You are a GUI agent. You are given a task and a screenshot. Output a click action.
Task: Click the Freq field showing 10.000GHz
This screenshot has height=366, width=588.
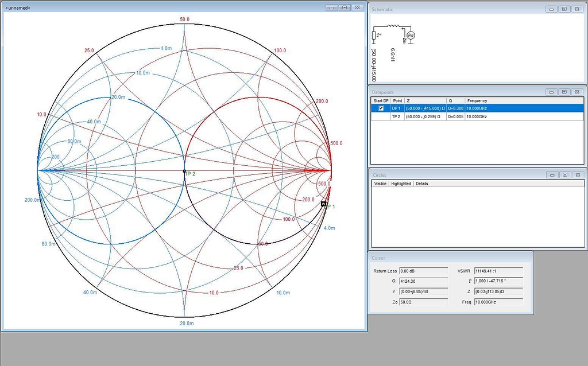pyautogui.click(x=498, y=302)
